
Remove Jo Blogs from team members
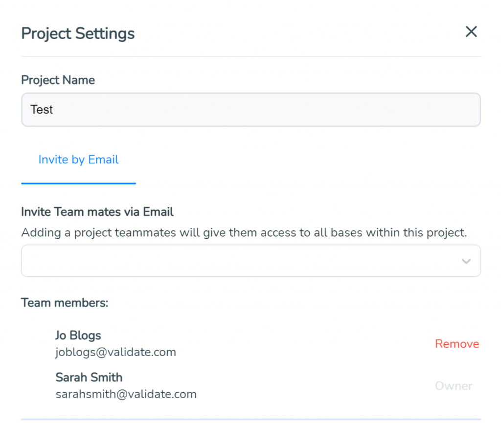coord(456,344)
